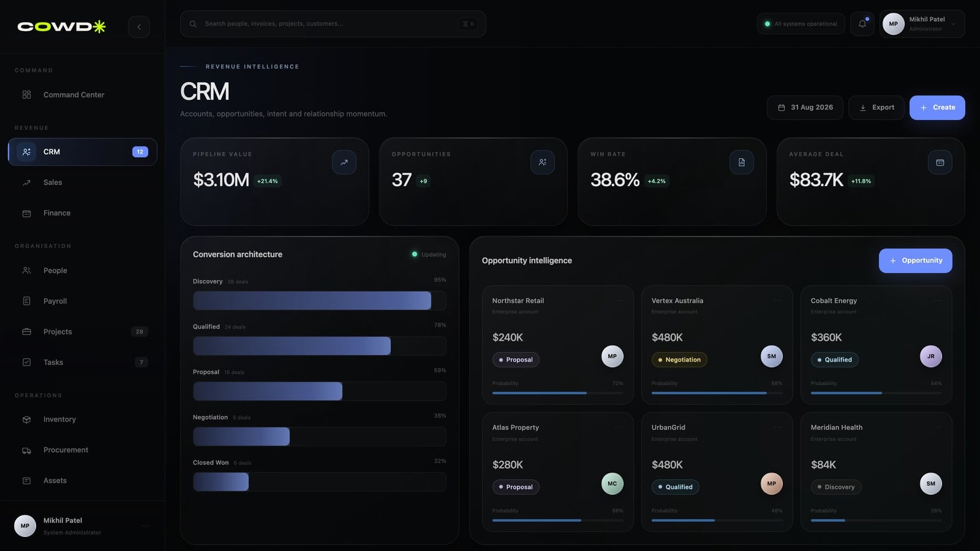Open the 31 Aug 2026 date picker
980x551 pixels.
click(805, 108)
